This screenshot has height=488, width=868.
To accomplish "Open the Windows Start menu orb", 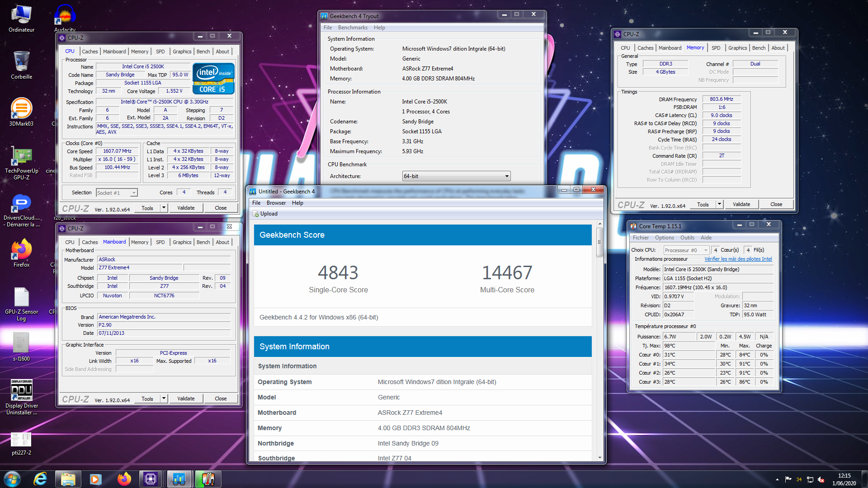I will [x=12, y=479].
